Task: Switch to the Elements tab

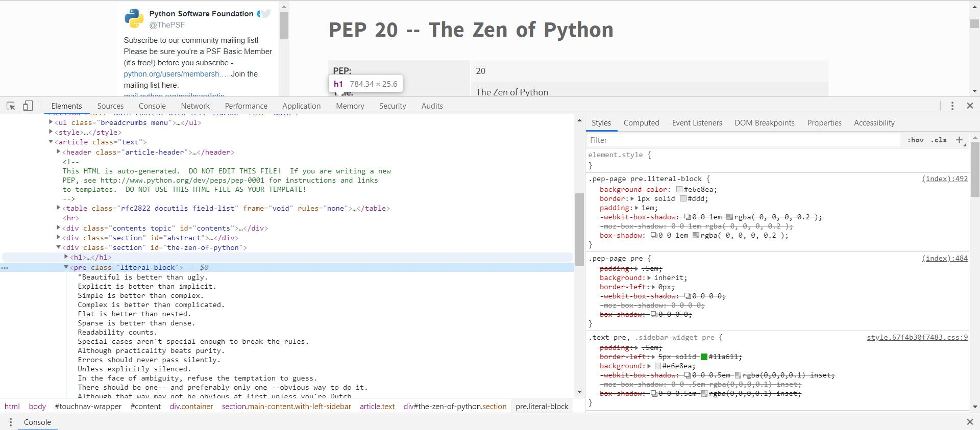Action: 66,106
